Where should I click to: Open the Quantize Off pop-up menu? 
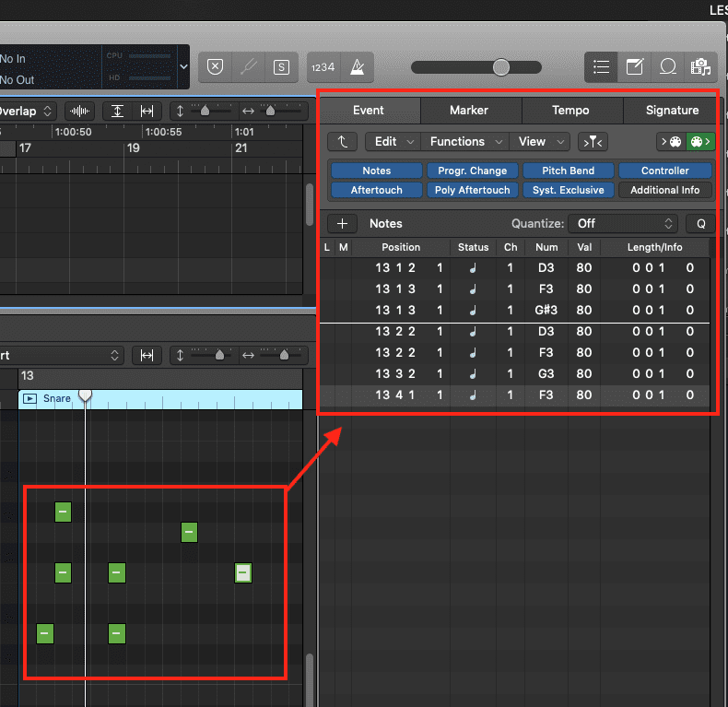623,223
